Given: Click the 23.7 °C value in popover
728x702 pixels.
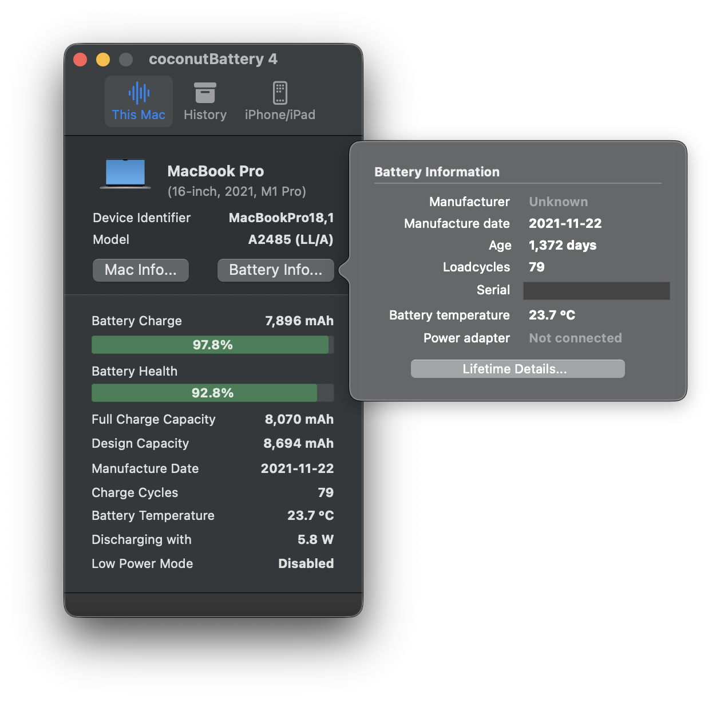Looking at the screenshot, I should [x=552, y=315].
